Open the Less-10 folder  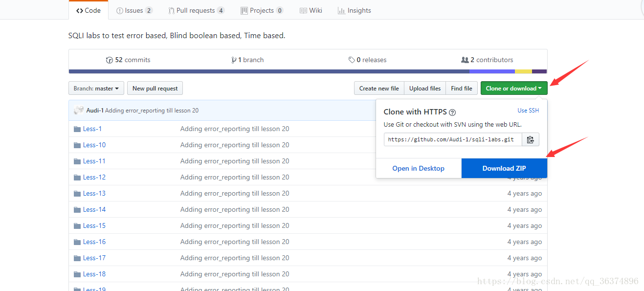click(x=94, y=145)
